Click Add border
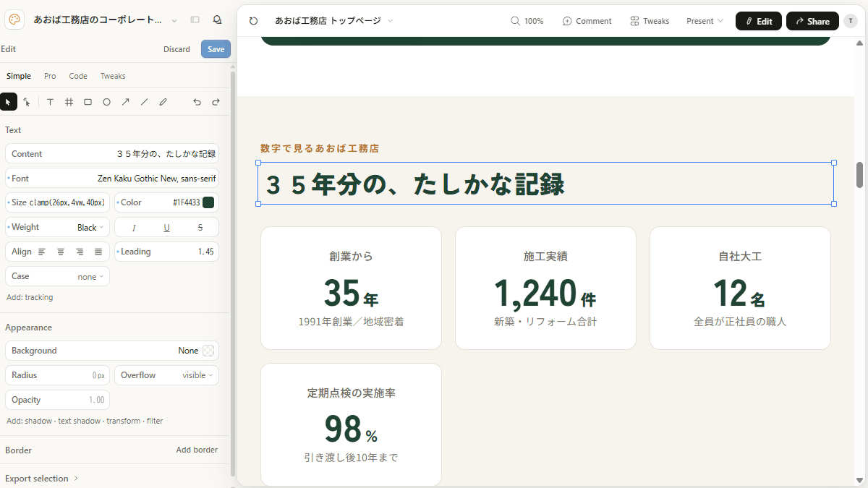Screen dimensions: 868x488 pyautogui.click(x=197, y=450)
